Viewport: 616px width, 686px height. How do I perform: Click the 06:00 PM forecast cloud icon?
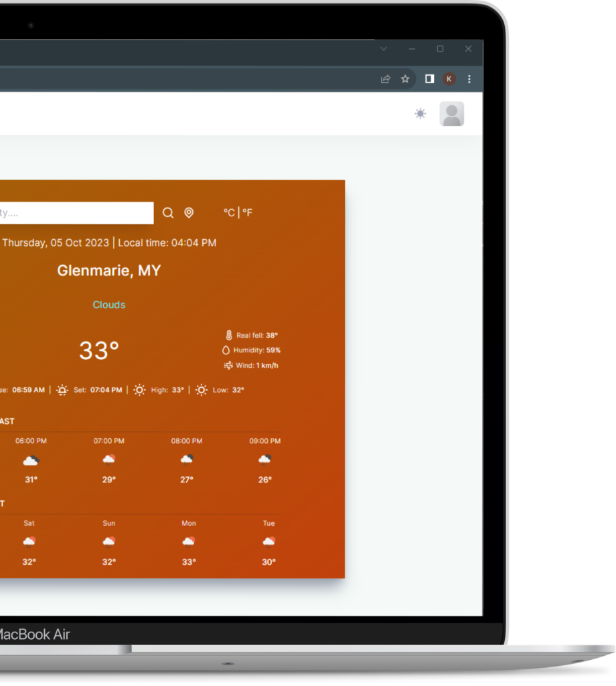[x=31, y=460]
